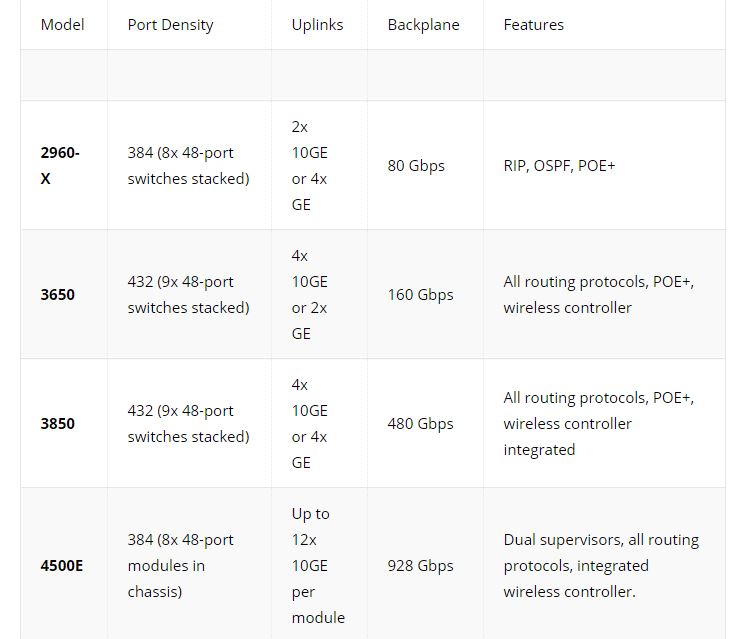
Task: Select the 3650 model cell
Action: [58, 294]
